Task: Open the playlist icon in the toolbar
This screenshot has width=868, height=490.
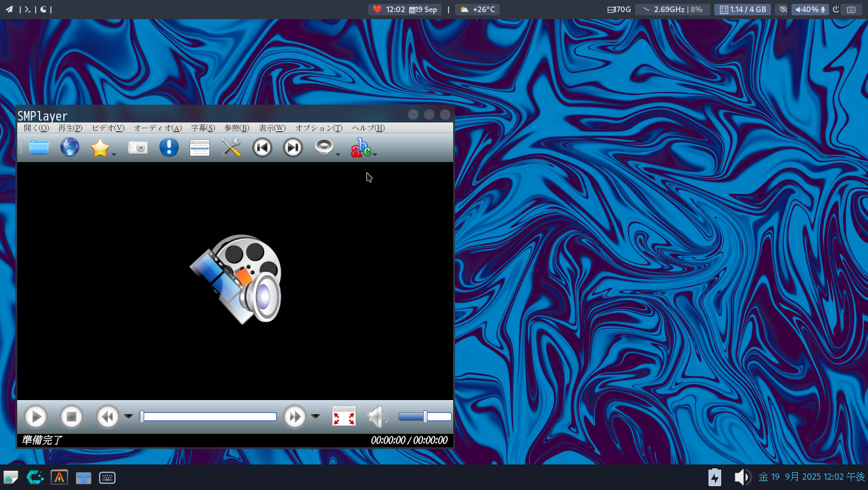Action: [200, 147]
